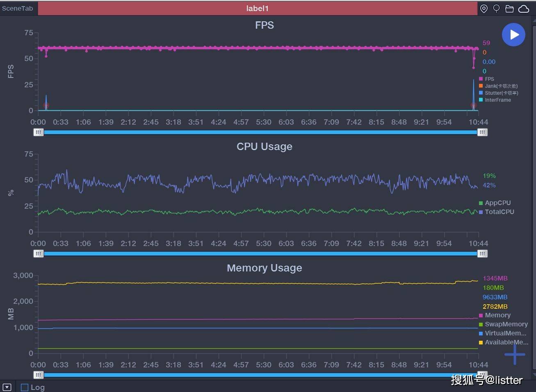Click left handle of CPU Usage range slider
Screen dimensions: 536x392
point(38,253)
